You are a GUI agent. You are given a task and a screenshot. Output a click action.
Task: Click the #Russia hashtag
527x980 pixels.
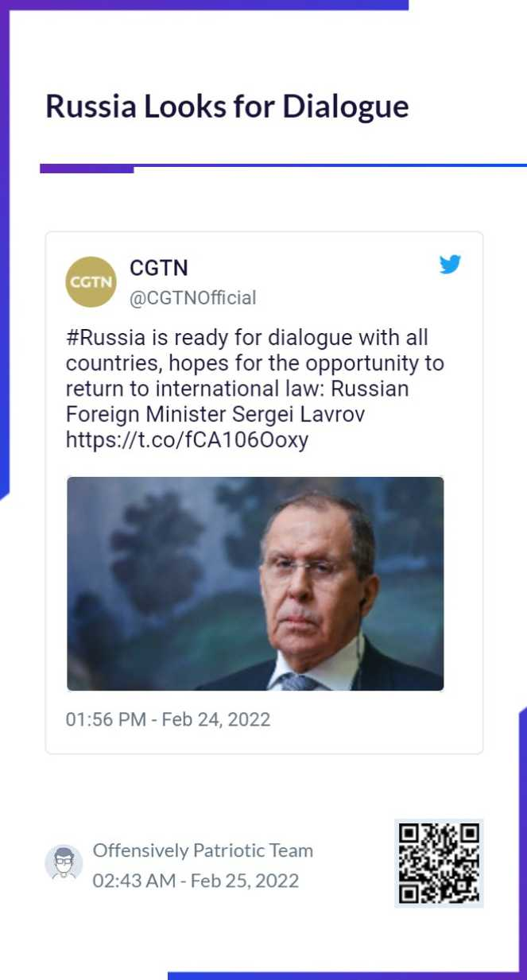click(x=106, y=338)
